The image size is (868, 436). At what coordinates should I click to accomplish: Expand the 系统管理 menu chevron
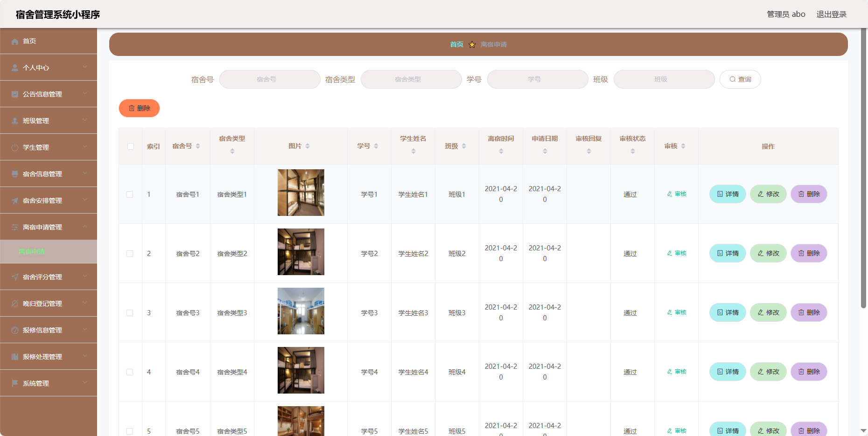pyautogui.click(x=85, y=383)
